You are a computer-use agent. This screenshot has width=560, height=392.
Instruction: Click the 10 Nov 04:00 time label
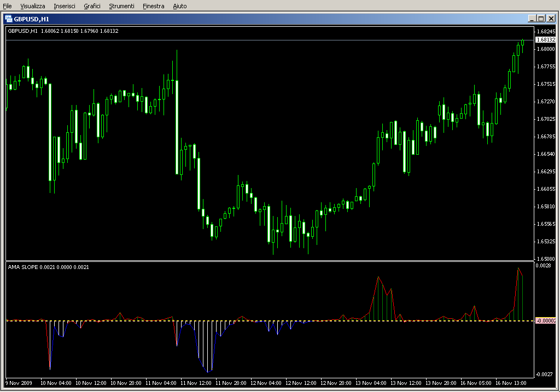(x=56, y=383)
